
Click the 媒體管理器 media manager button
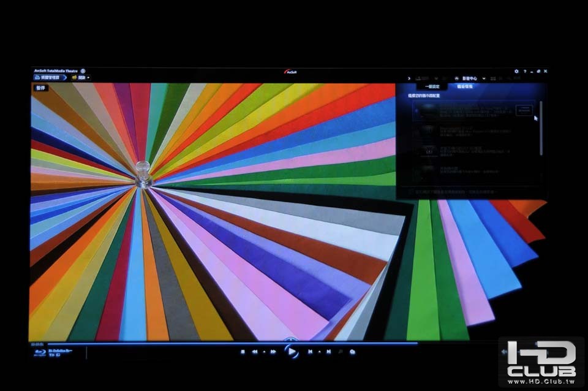pyautogui.click(x=50, y=78)
